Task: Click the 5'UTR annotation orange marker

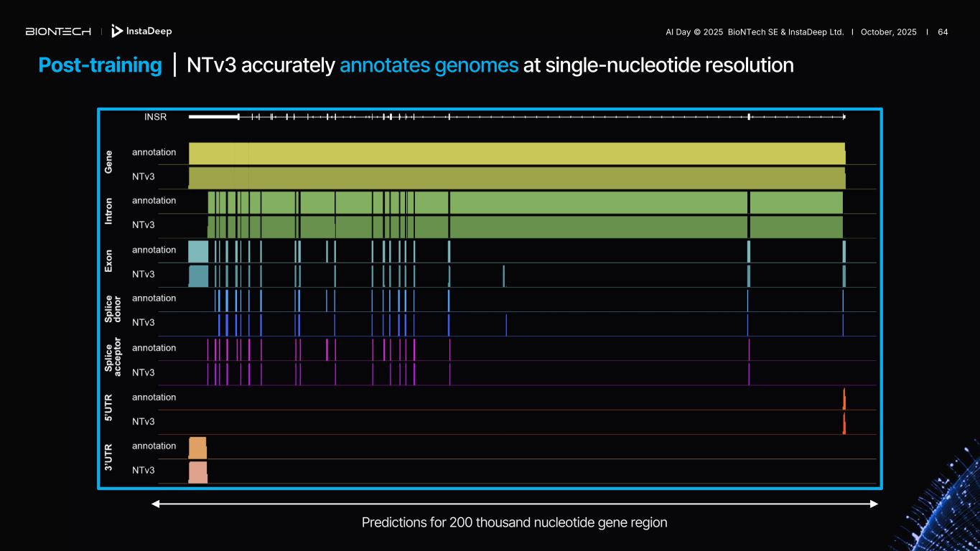Action: tap(844, 399)
